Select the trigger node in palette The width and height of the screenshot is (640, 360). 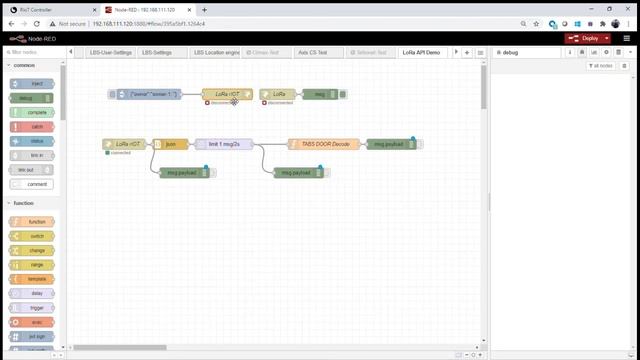[32, 308]
